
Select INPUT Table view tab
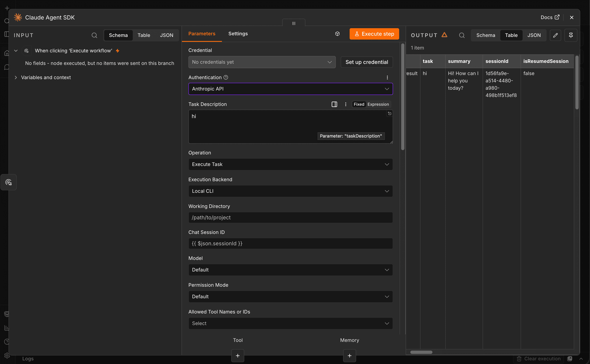pyautogui.click(x=144, y=35)
